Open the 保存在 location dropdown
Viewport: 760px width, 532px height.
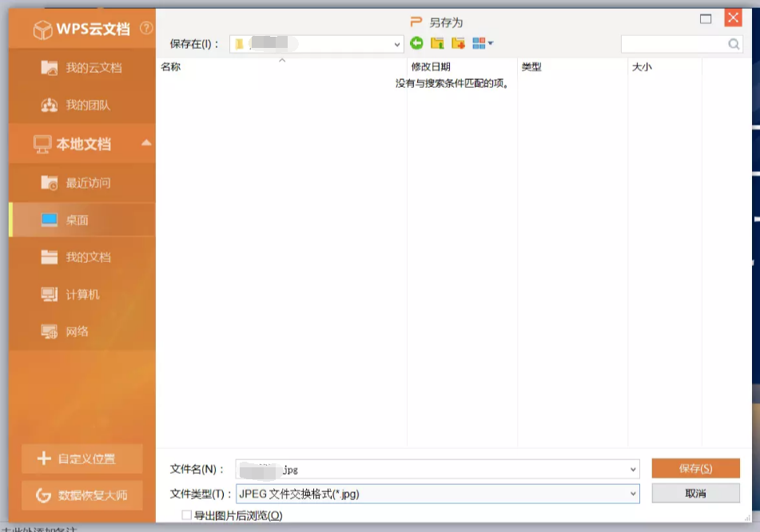coord(396,43)
